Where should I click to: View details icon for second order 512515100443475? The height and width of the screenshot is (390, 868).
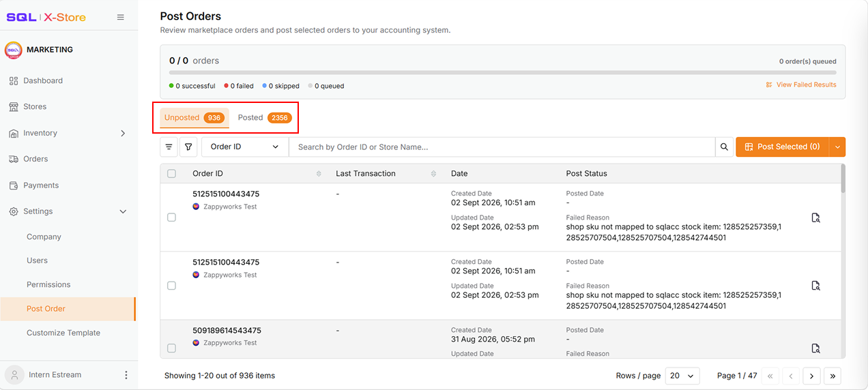point(815,286)
